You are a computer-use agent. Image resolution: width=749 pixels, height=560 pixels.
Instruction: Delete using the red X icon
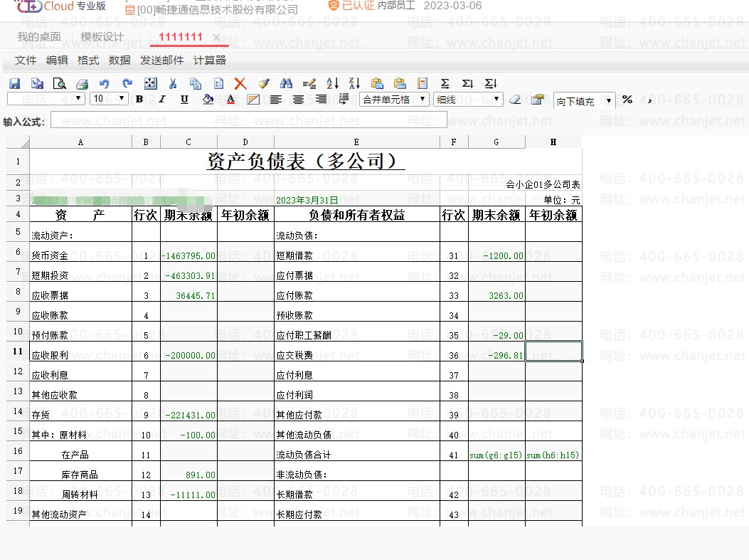click(240, 84)
